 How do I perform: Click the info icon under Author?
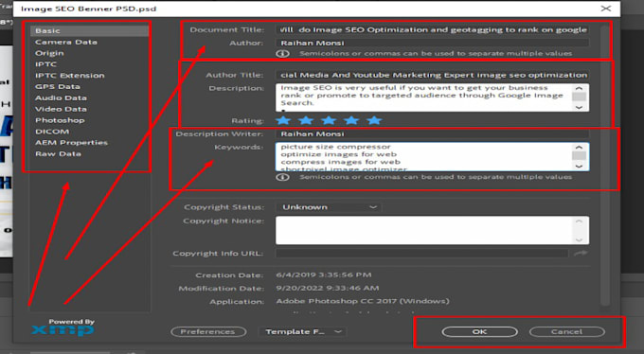282,53
